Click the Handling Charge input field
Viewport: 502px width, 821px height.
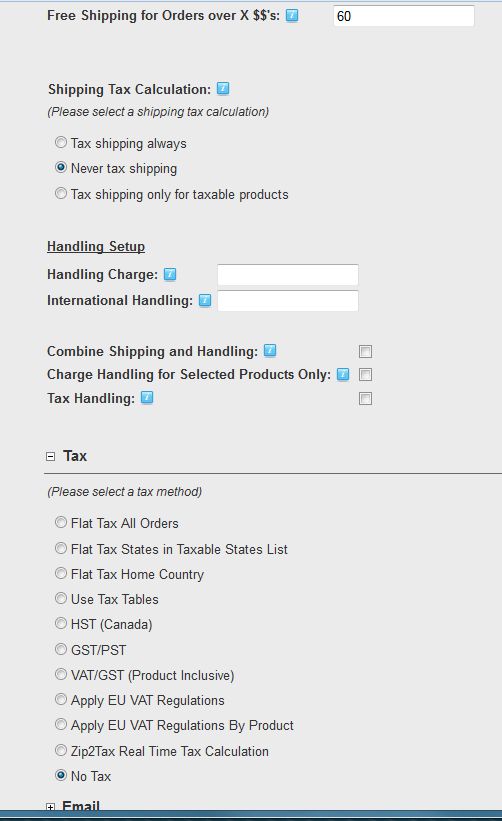288,275
